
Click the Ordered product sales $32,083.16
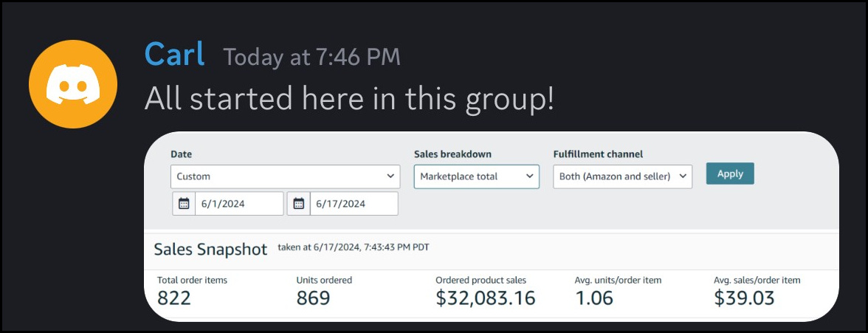point(485,298)
